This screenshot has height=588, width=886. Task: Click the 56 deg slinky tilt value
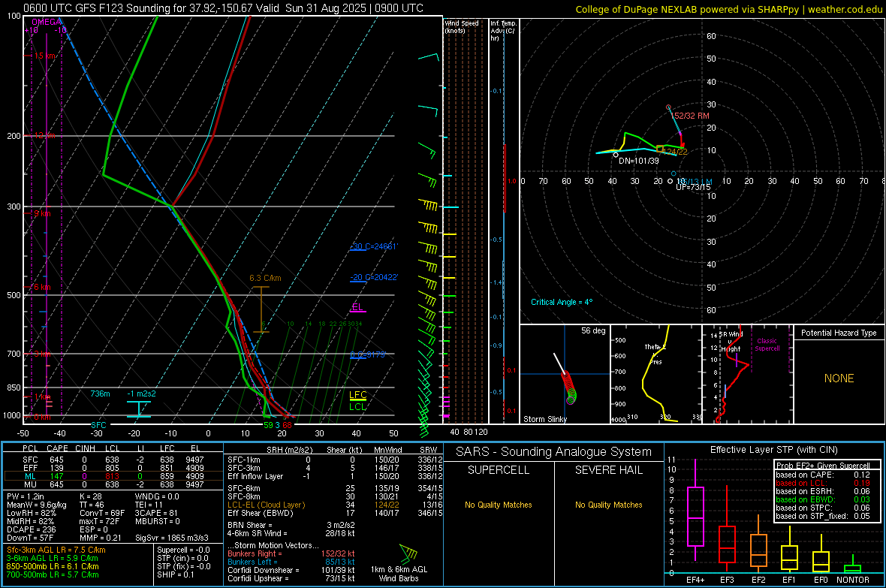pos(592,330)
